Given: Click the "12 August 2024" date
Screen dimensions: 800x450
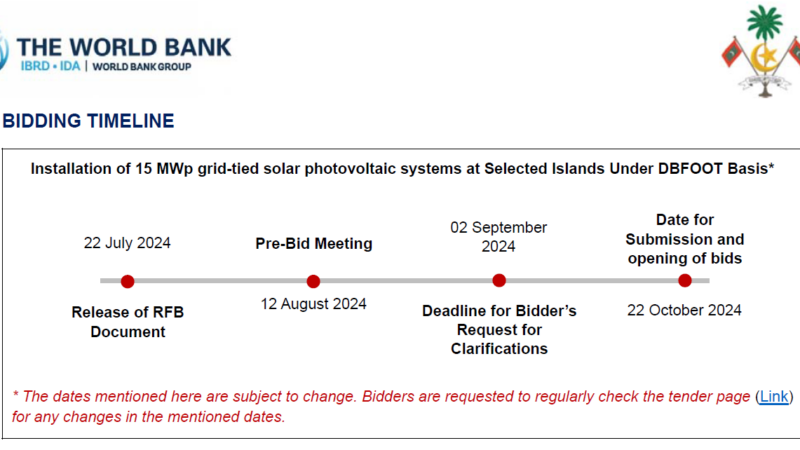Looking at the screenshot, I should pos(313,304).
